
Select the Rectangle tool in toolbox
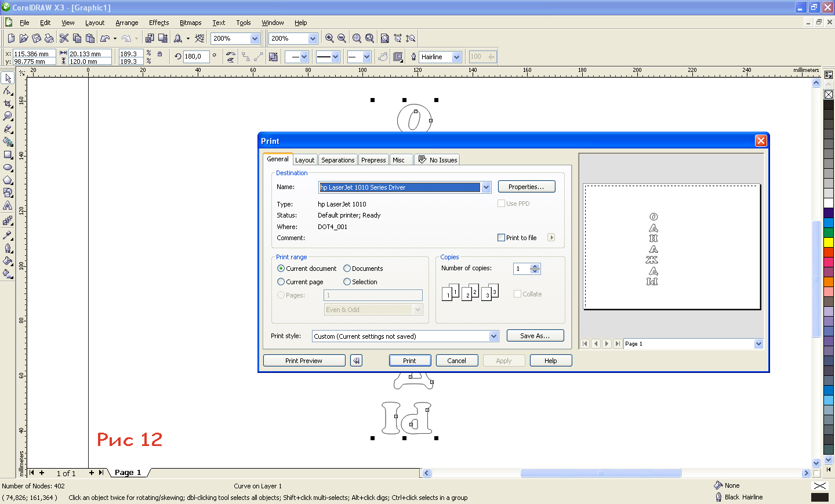click(8, 155)
